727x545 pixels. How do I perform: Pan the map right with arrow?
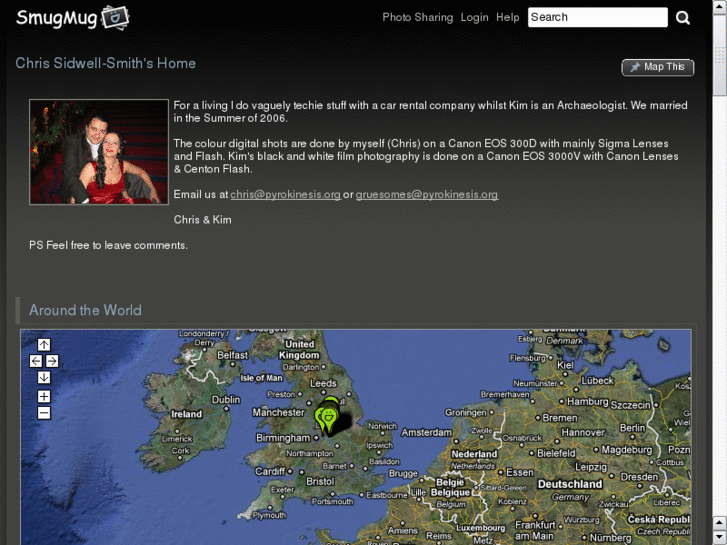tap(52, 361)
